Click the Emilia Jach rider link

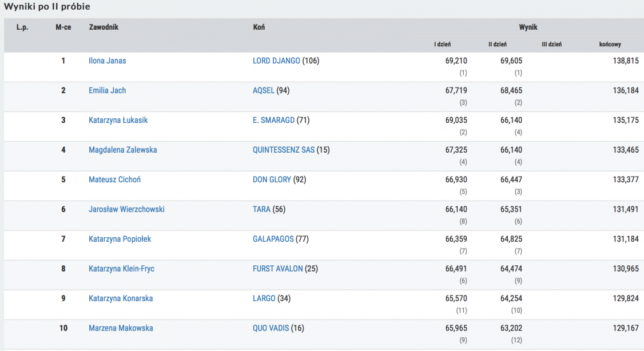pyautogui.click(x=108, y=90)
